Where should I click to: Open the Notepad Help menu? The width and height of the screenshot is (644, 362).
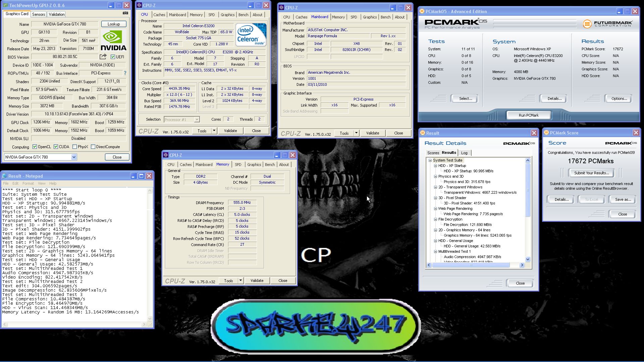pyautogui.click(x=53, y=183)
